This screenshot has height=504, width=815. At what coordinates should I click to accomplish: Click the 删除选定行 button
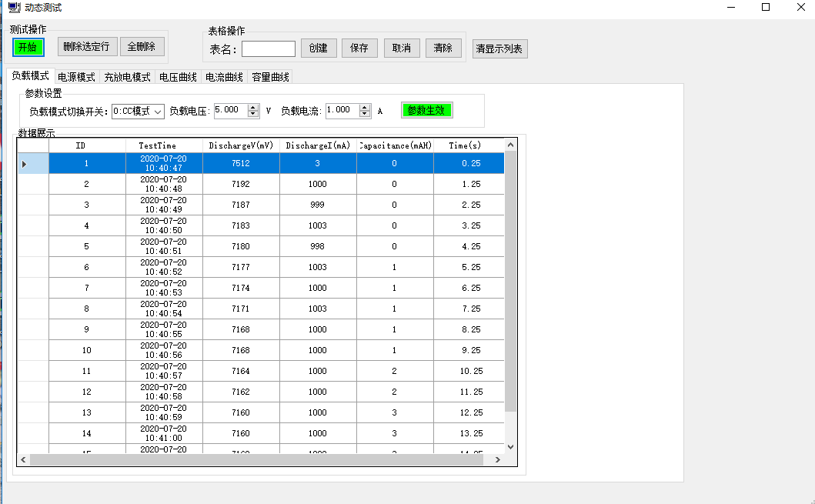pos(86,47)
